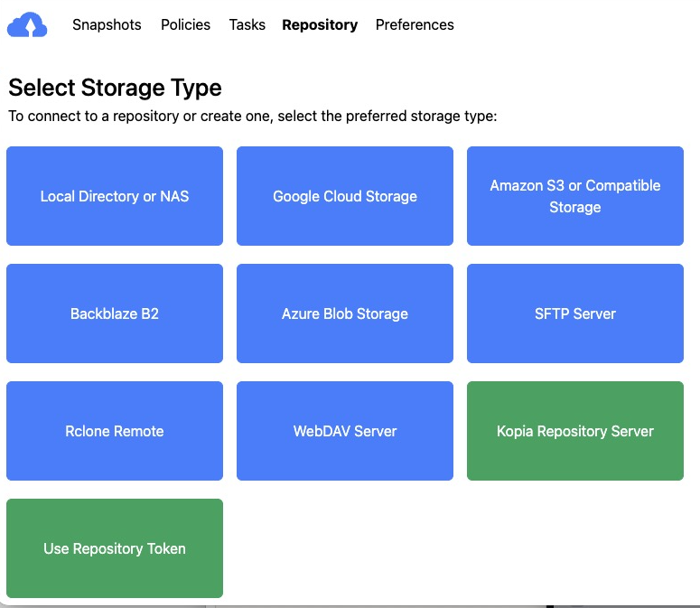Click the Select Storage Type heading

116,88
